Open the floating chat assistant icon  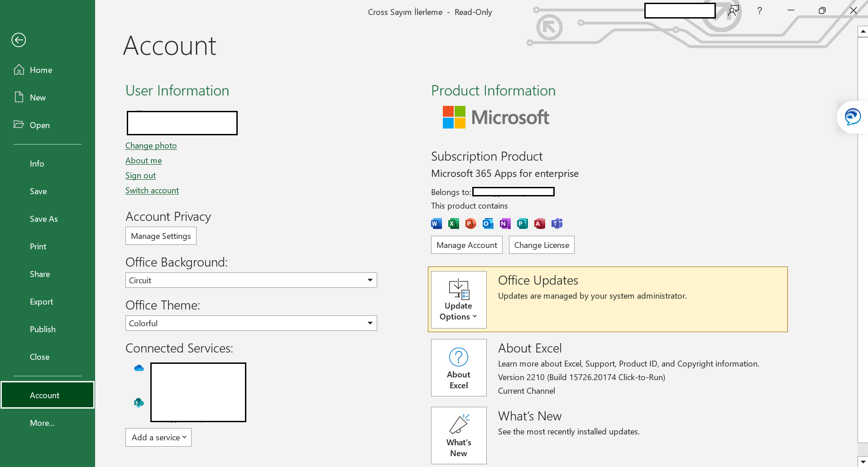pos(853,117)
